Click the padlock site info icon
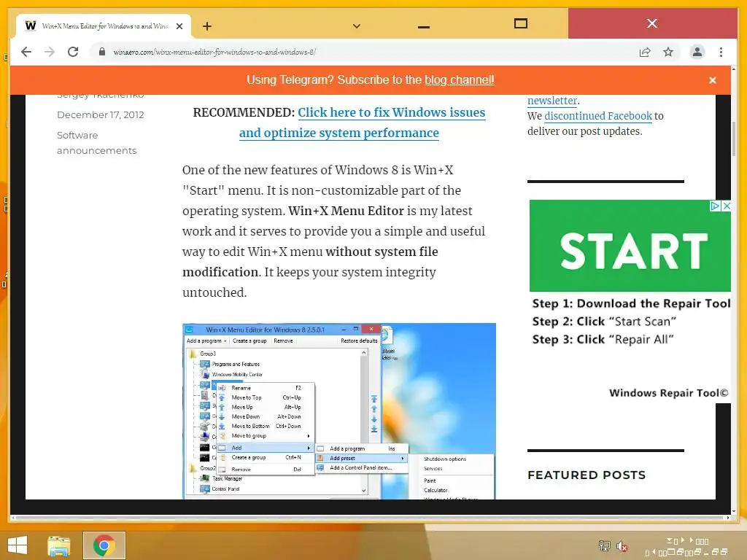The image size is (747, 560). click(102, 52)
